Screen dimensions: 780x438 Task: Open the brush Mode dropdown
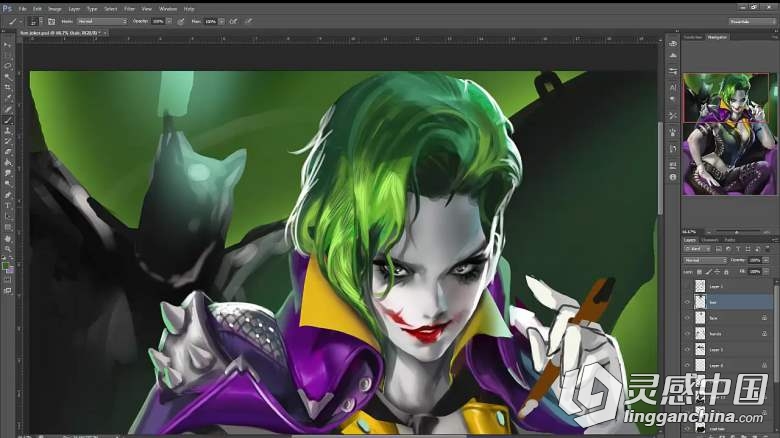(x=102, y=21)
